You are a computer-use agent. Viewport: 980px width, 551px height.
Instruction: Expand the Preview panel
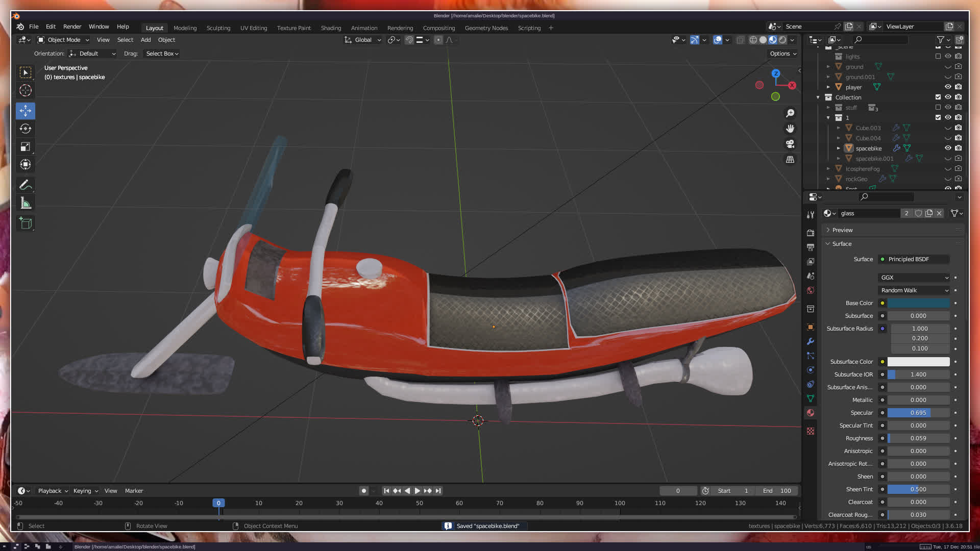(842, 230)
